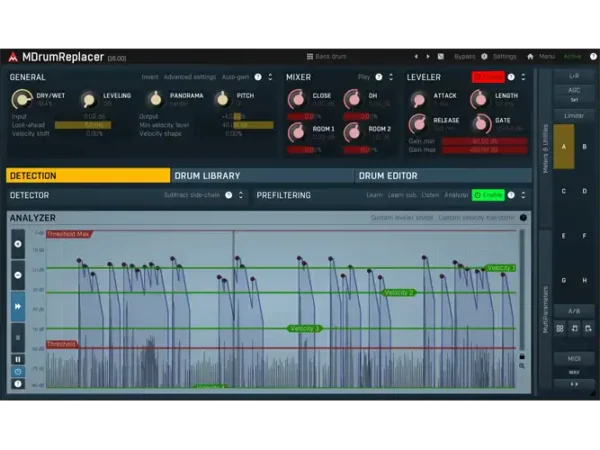Click the Pitch knob
Screen dimensions: 600x450
(x=222, y=99)
